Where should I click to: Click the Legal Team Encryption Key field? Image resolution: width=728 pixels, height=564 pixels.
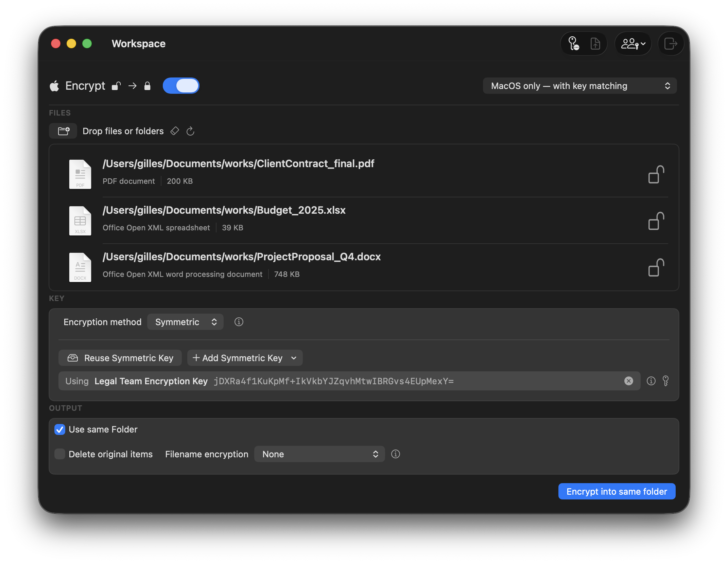[349, 381]
